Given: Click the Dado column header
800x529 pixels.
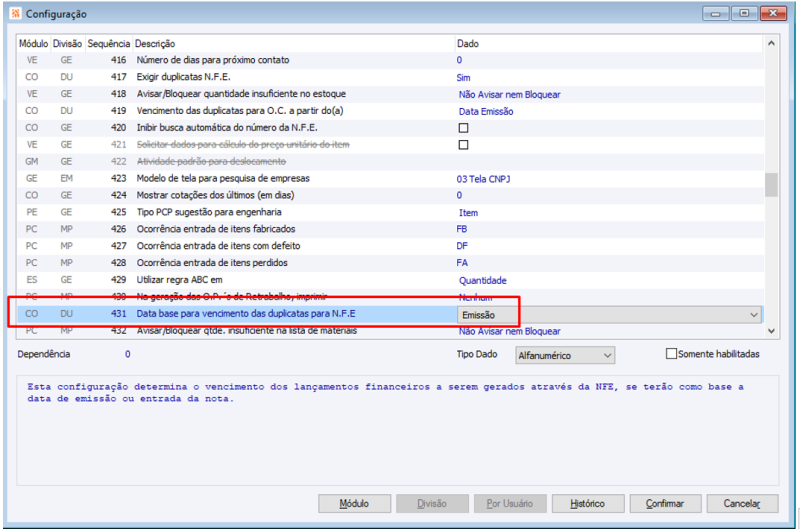Looking at the screenshot, I should pos(610,44).
